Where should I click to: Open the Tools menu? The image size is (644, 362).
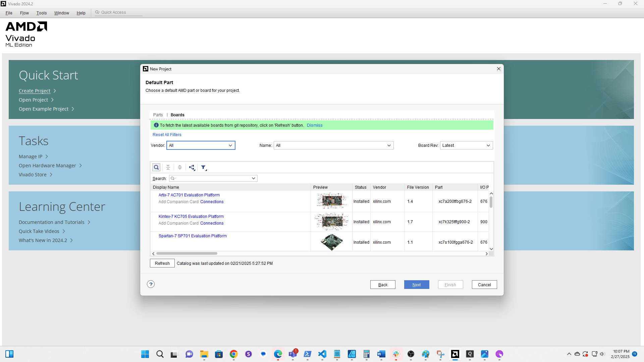coord(42,13)
